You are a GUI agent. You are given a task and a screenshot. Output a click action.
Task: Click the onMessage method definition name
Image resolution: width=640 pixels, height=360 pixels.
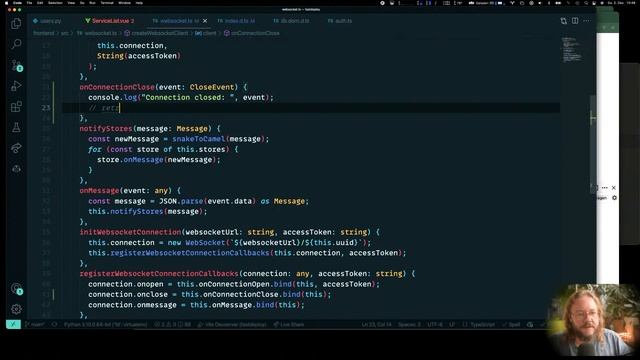(99, 191)
